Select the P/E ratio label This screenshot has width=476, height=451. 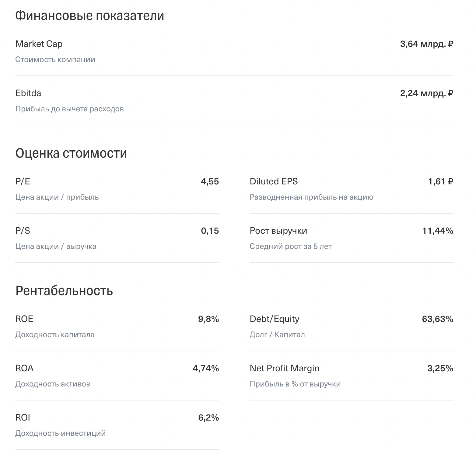point(23,181)
